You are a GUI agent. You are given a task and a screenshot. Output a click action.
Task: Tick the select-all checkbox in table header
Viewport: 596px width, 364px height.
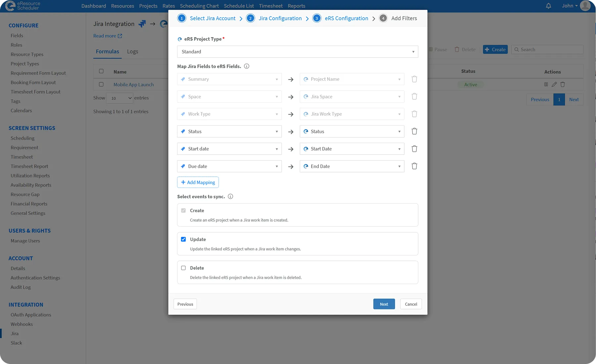pos(101,71)
